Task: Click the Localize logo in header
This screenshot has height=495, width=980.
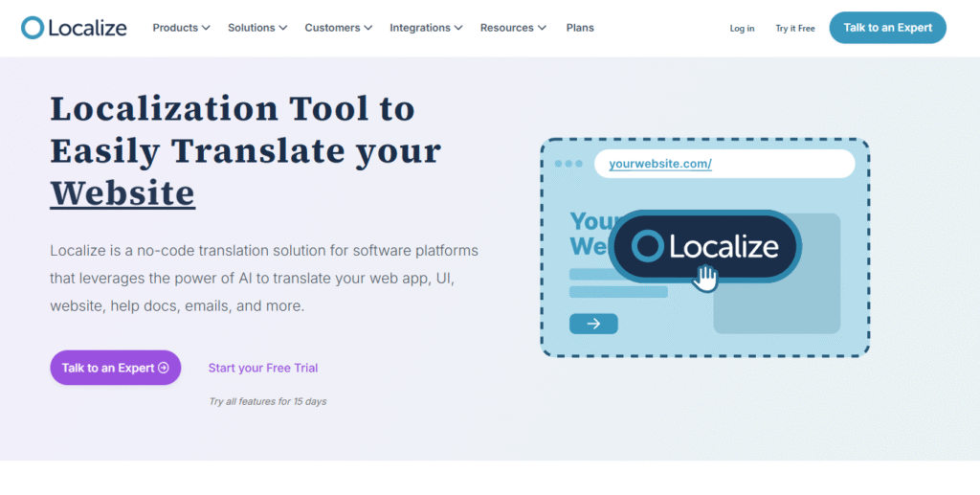Action: coord(74,28)
